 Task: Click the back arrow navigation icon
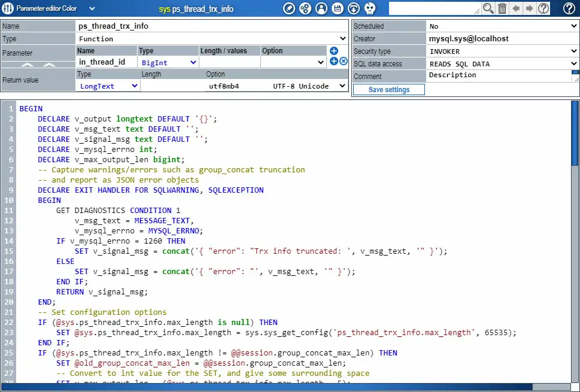pyautogui.click(x=516, y=8)
